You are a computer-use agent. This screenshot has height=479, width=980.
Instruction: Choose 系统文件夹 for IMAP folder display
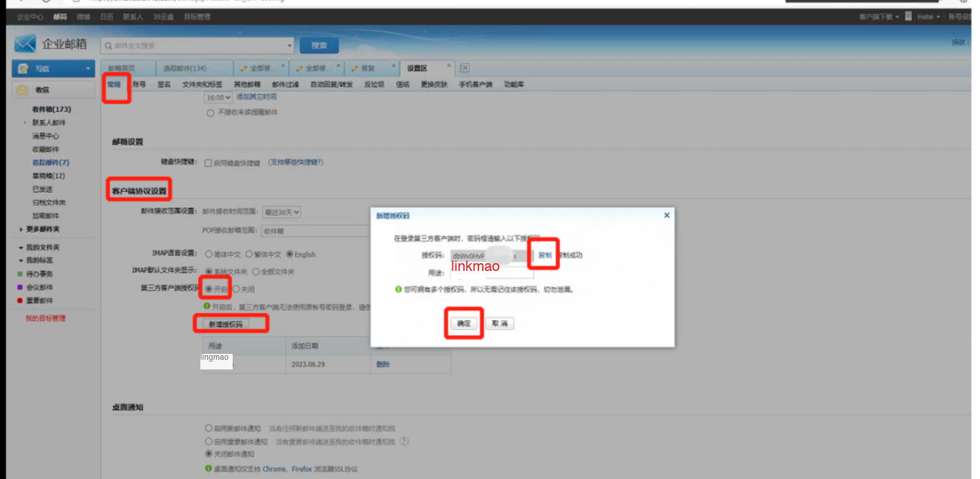(x=209, y=272)
